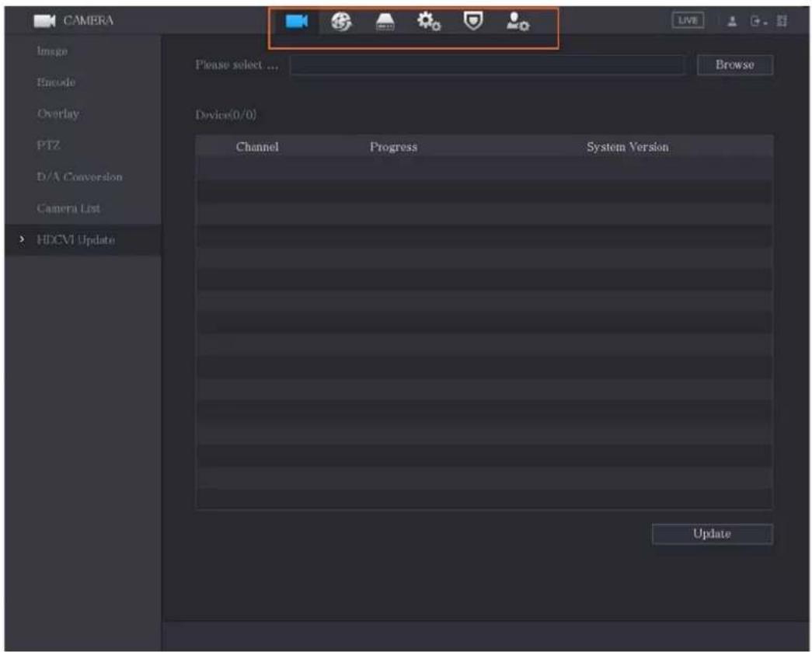Open the Account user-gear icon

tap(518, 22)
